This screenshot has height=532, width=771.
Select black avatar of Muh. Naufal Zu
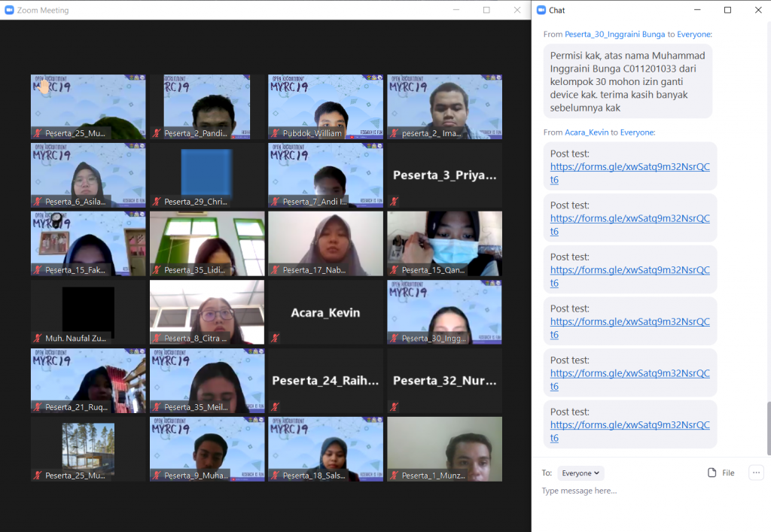coord(89,311)
